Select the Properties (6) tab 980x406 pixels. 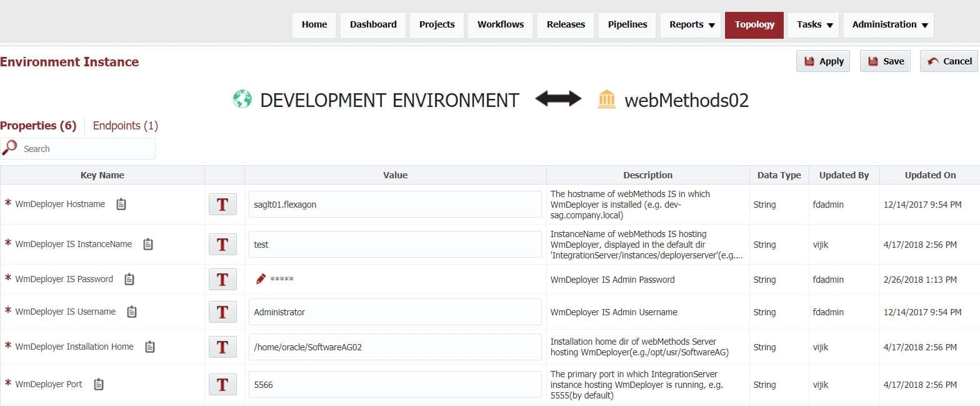[38, 126]
